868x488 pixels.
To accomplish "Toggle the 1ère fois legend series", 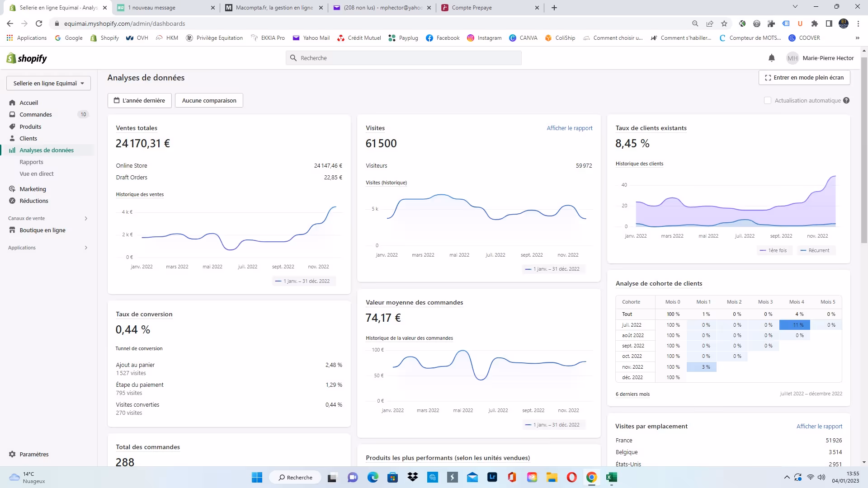I will tap(774, 250).
